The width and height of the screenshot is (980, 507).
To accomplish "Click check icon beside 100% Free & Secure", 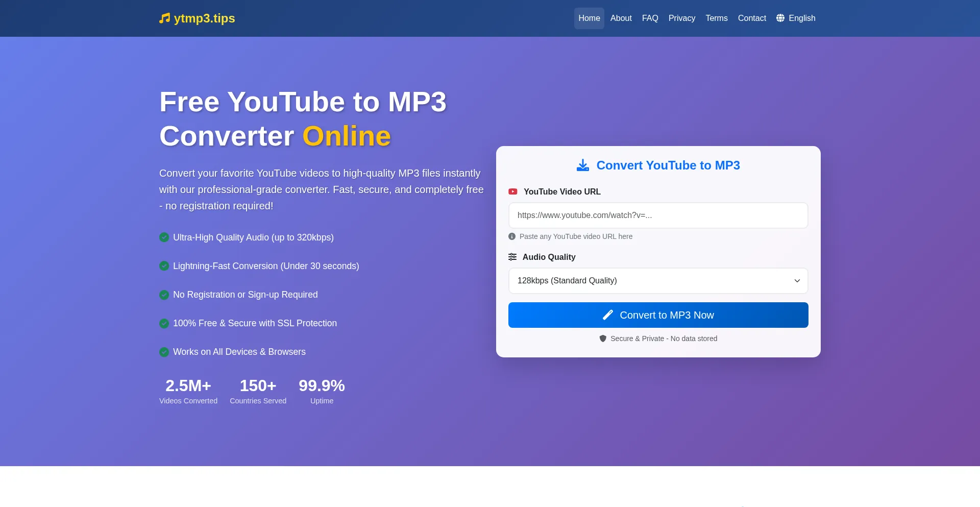I will pyautogui.click(x=164, y=323).
